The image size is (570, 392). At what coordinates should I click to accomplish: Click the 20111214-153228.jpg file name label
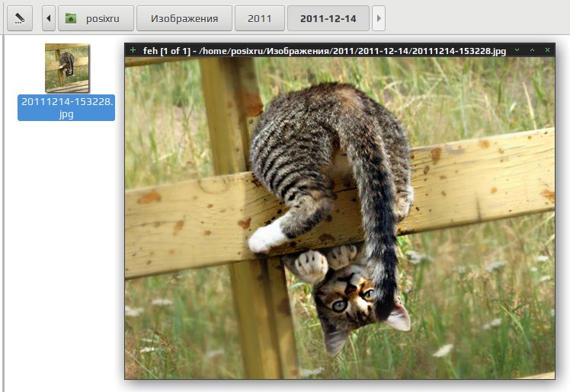[66, 108]
